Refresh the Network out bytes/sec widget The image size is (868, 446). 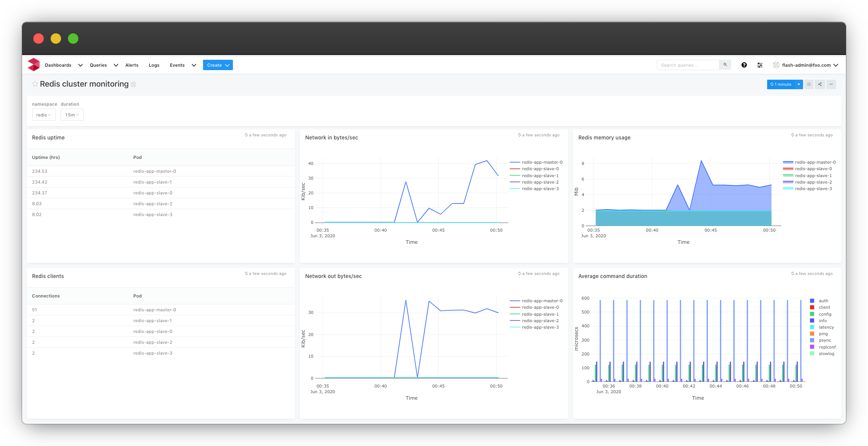click(520, 274)
